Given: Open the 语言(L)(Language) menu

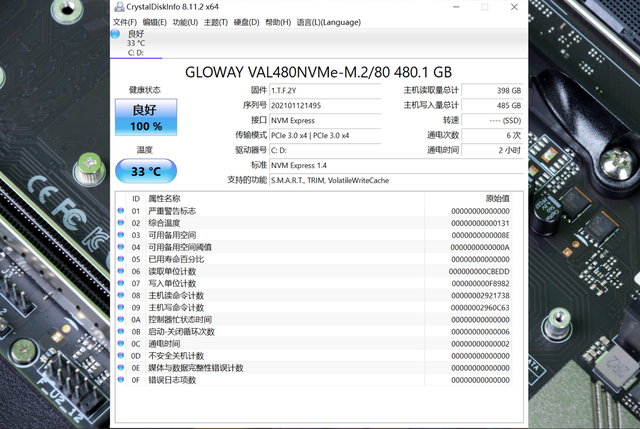Looking at the screenshot, I should [329, 22].
